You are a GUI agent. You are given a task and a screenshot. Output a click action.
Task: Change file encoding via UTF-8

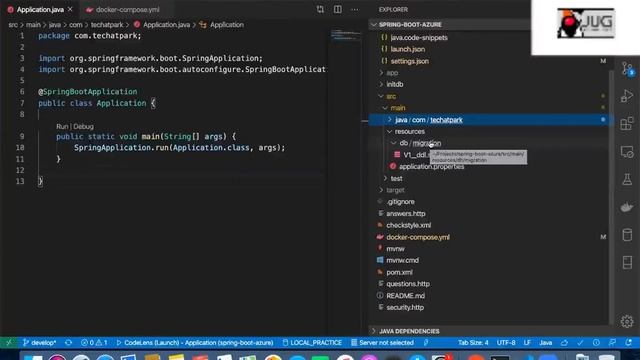[506, 342]
